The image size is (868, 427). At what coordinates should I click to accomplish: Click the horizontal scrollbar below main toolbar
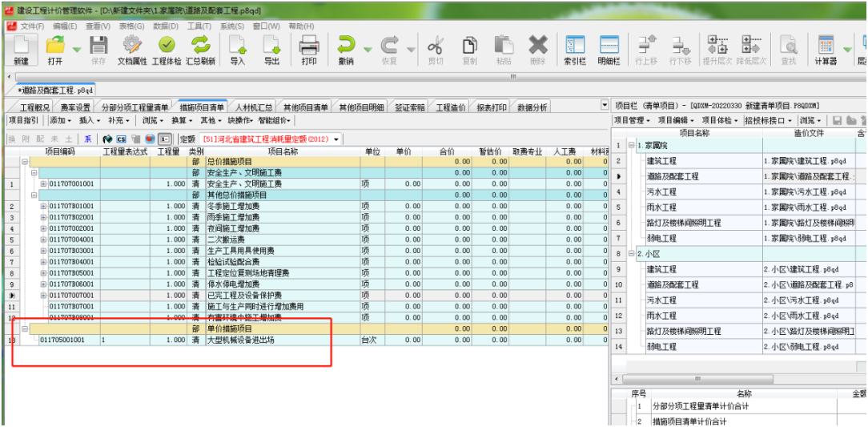(x=512, y=77)
